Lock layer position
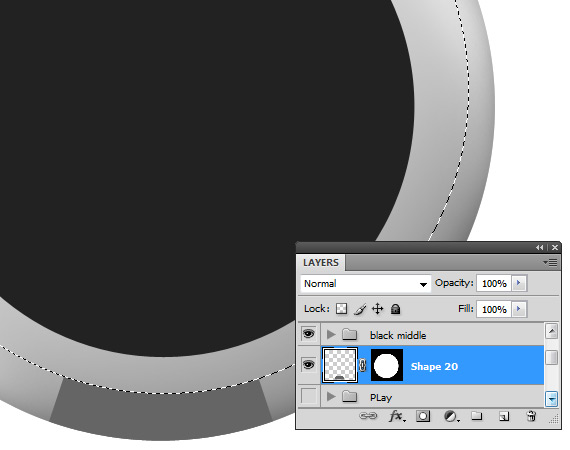Image resolution: width=570 pixels, height=450 pixels. coord(378,309)
